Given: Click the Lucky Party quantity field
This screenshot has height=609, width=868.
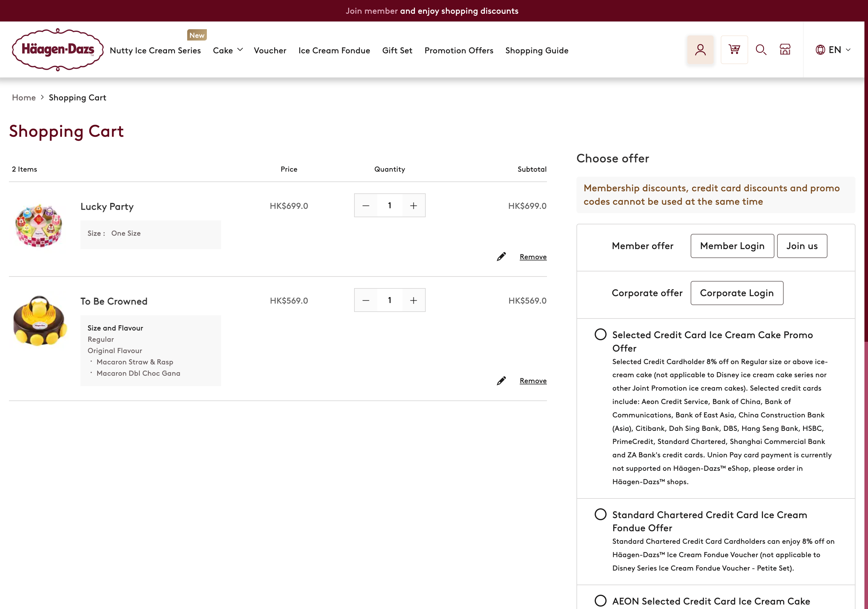Looking at the screenshot, I should pos(389,206).
